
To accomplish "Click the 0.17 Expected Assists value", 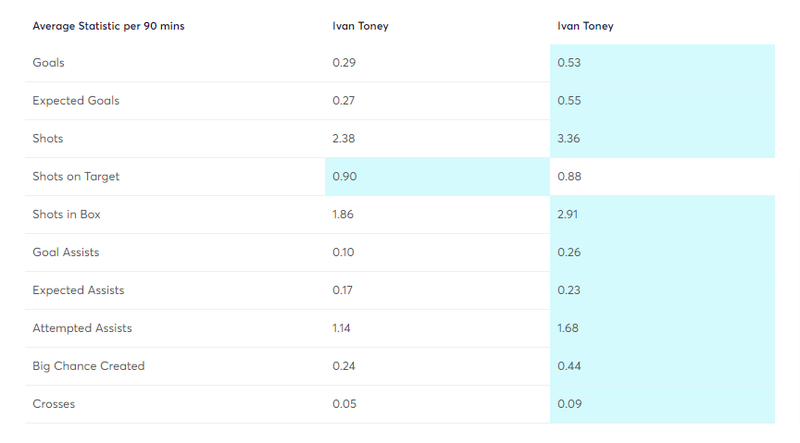I will click(342, 290).
